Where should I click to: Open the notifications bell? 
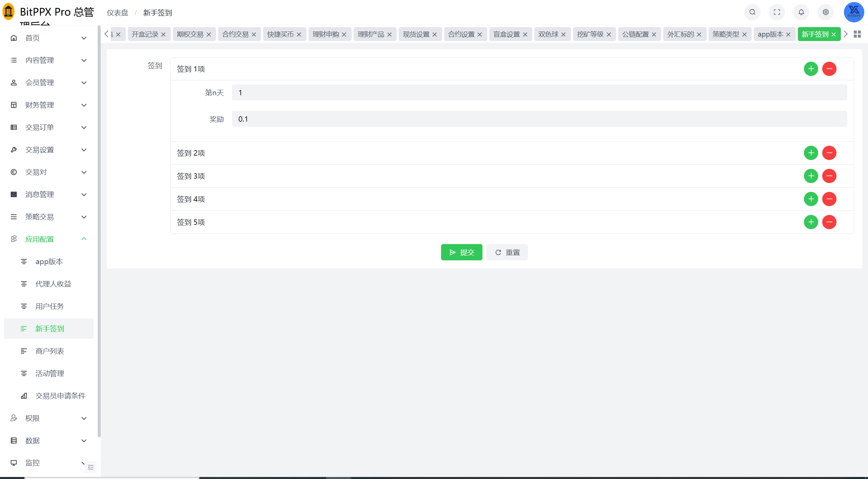point(801,12)
